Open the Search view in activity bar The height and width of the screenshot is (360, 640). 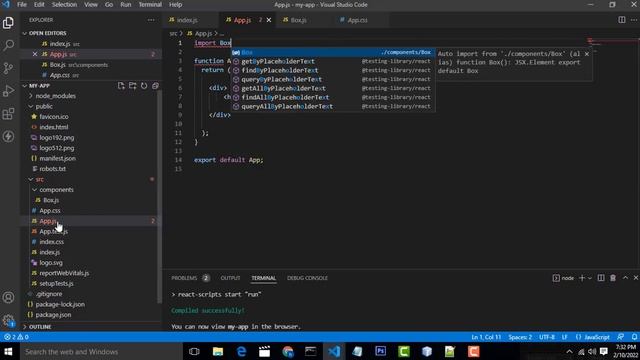[x=8, y=45]
